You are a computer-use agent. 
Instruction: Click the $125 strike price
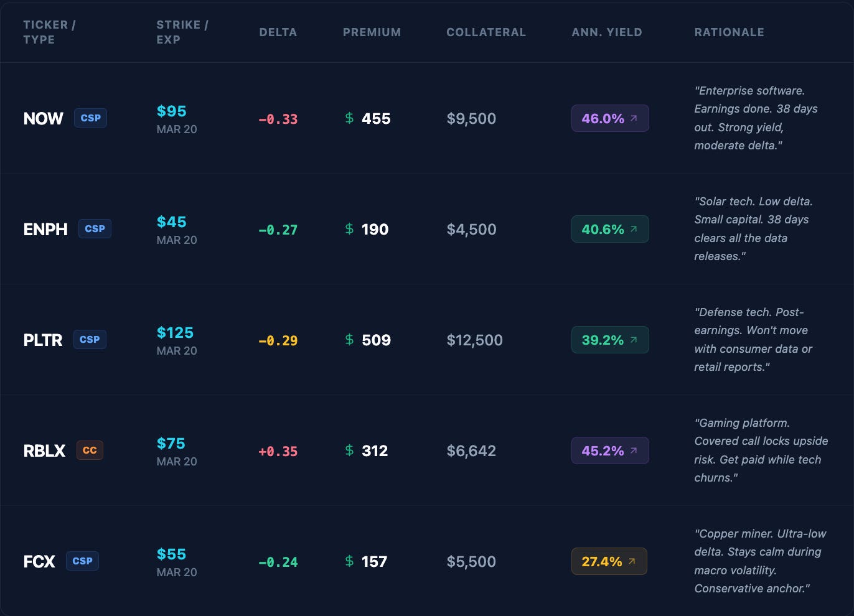[175, 332]
